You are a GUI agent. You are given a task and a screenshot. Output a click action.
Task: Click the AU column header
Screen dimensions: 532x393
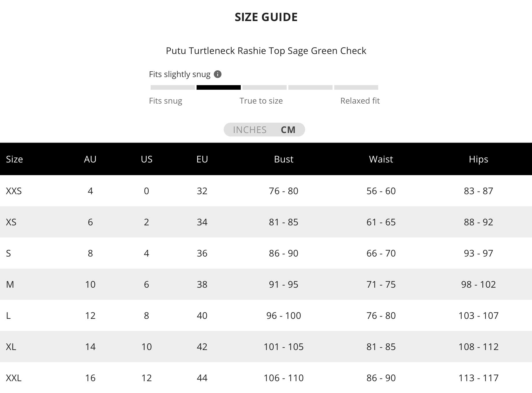click(90, 159)
